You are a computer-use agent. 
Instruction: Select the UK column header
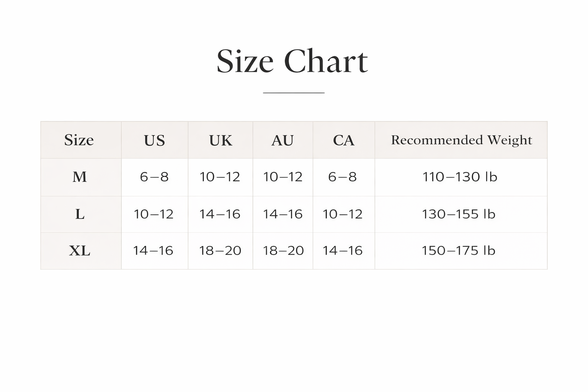click(220, 140)
